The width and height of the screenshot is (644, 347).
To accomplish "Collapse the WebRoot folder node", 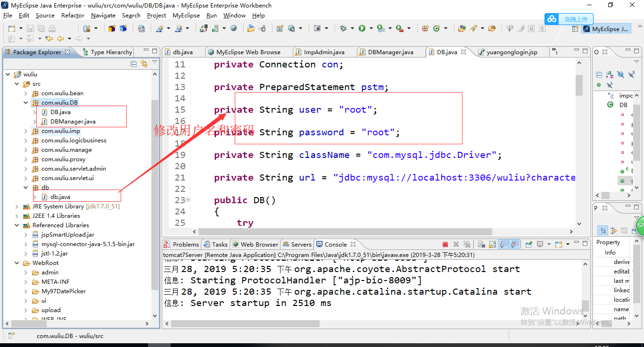I will (x=17, y=263).
